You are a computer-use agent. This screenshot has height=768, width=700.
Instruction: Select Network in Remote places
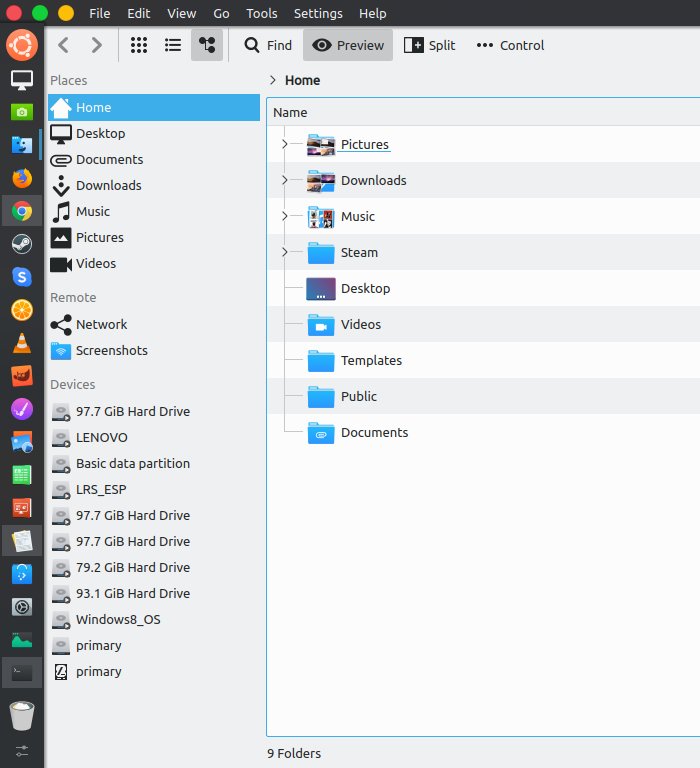pos(101,324)
